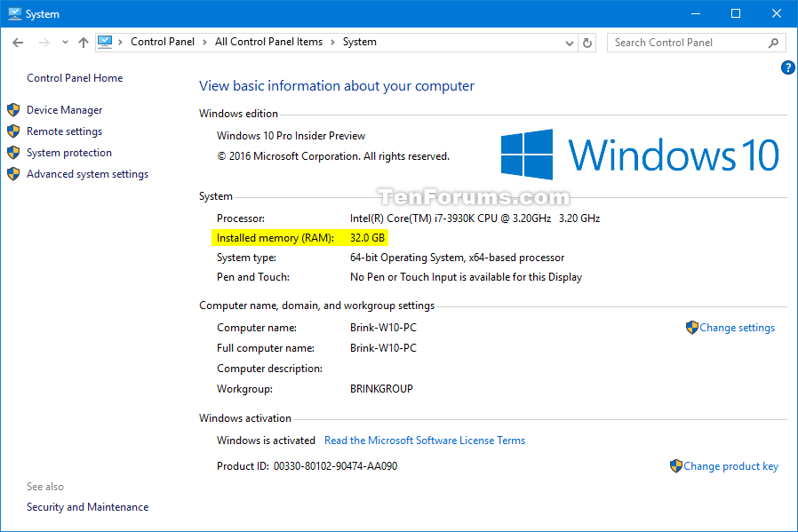The height and width of the screenshot is (532, 798).
Task: Click the System window title bar icon
Action: [x=15, y=13]
